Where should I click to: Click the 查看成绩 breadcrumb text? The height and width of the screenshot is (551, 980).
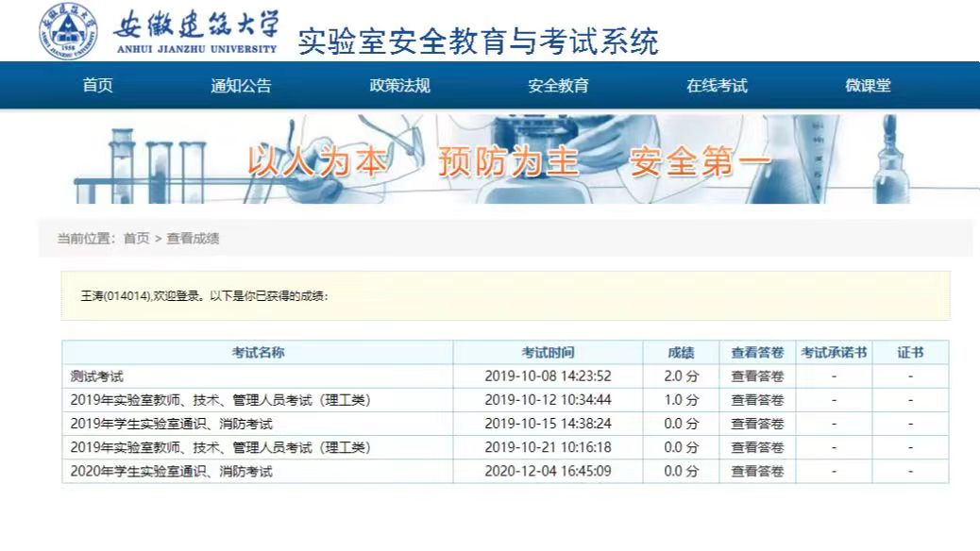point(193,239)
